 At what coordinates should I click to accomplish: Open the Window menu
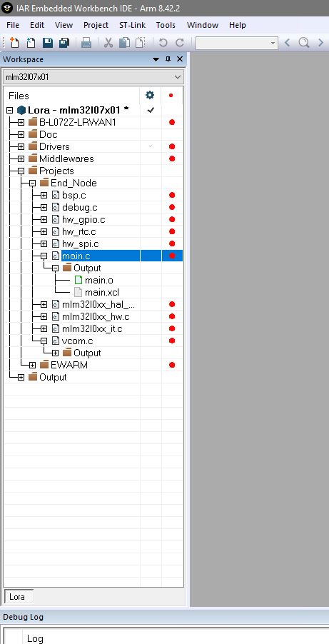coord(203,25)
